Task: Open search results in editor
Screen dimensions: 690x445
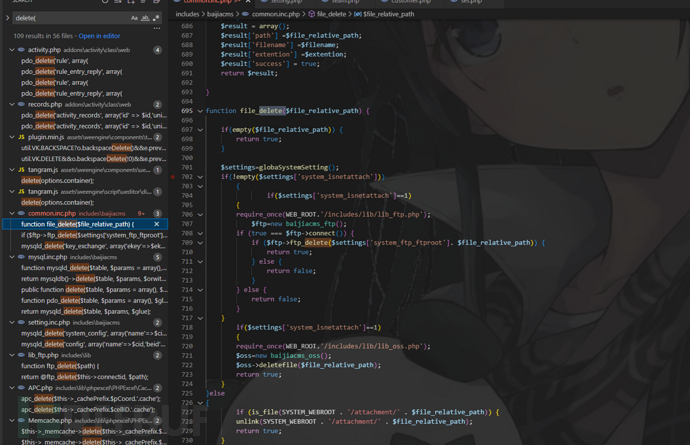Action: tap(99, 36)
